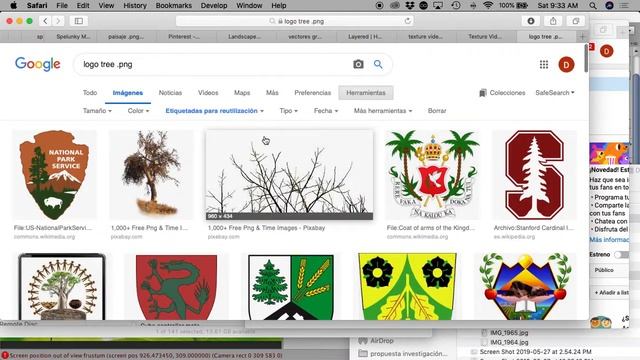This screenshot has height=360, width=640.
Task: Open the National Park Service logo thumbnail
Action: 54,175
